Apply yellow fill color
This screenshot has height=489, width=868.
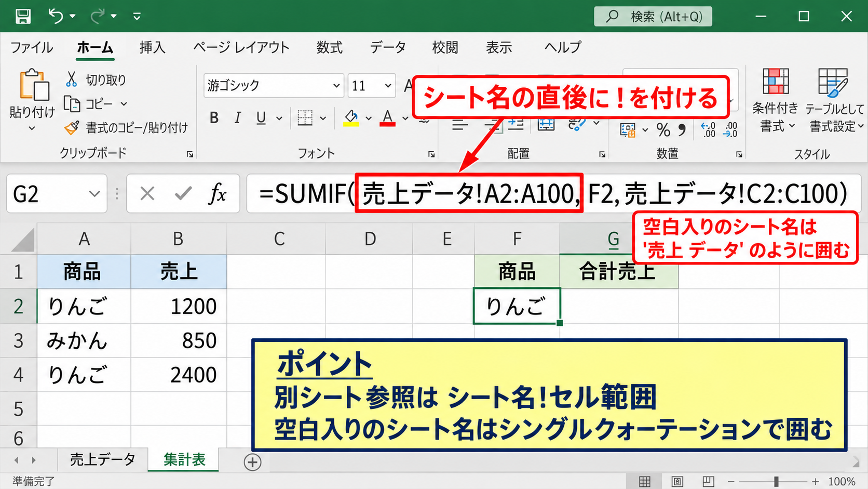(x=351, y=118)
